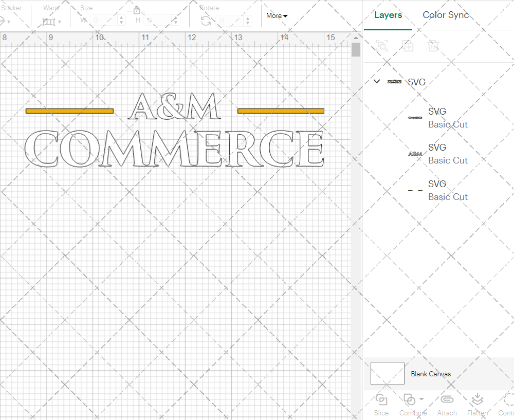Open the More dropdown menu
Viewport: 514px width, 420px height.
[277, 16]
